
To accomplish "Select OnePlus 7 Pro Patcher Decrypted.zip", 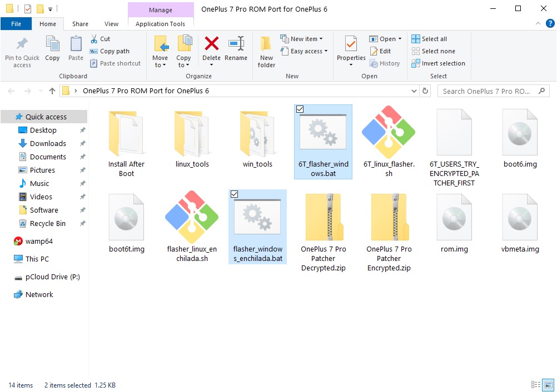I will tap(324, 232).
